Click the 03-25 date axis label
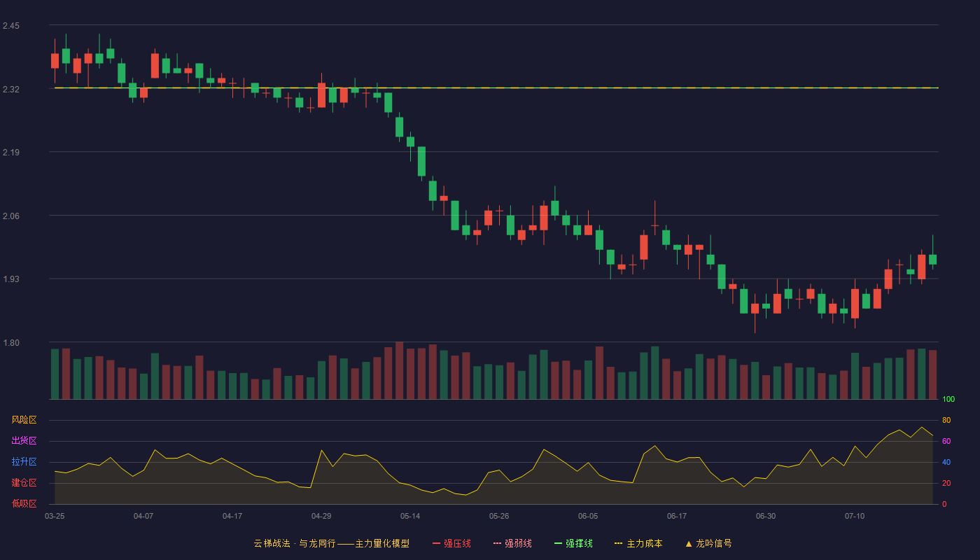Image resolution: width=980 pixels, height=560 pixels. point(55,516)
